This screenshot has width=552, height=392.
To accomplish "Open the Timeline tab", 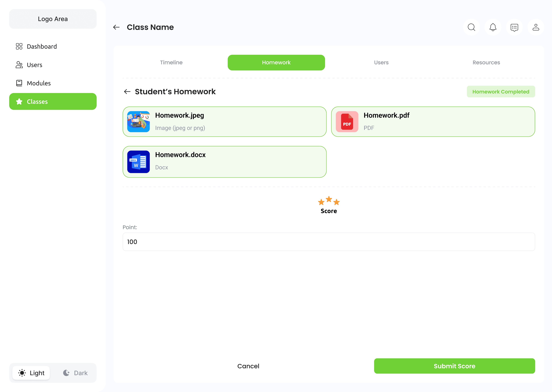I will pos(171,63).
